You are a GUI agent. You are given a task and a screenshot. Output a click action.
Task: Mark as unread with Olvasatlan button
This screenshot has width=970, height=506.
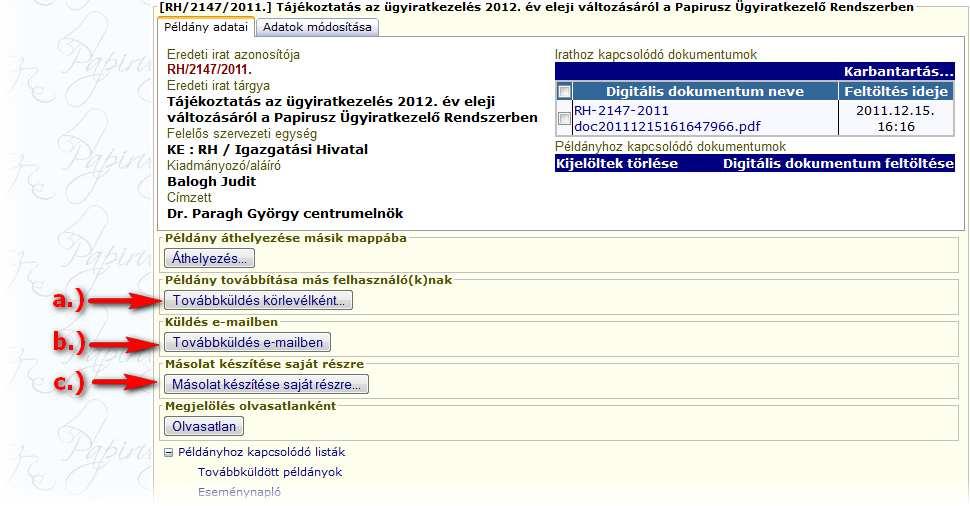click(204, 427)
